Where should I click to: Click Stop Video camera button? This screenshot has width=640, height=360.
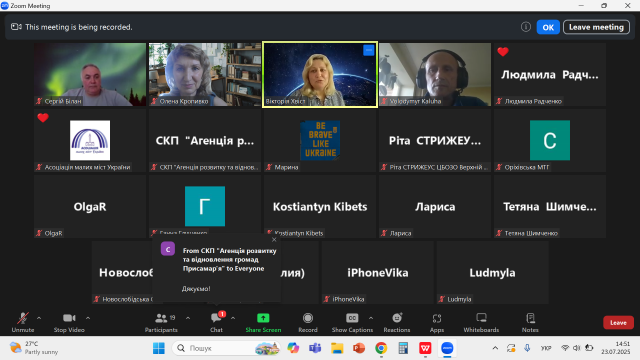coord(69,322)
